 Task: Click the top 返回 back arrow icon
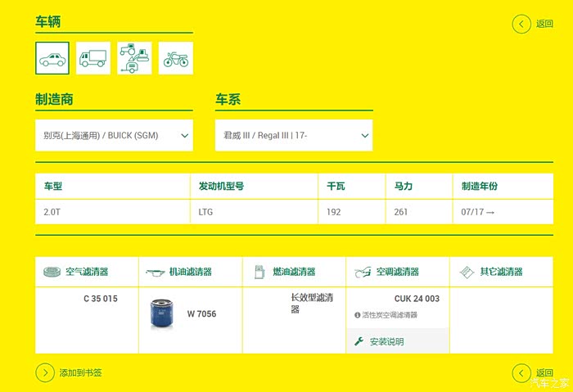pos(521,24)
